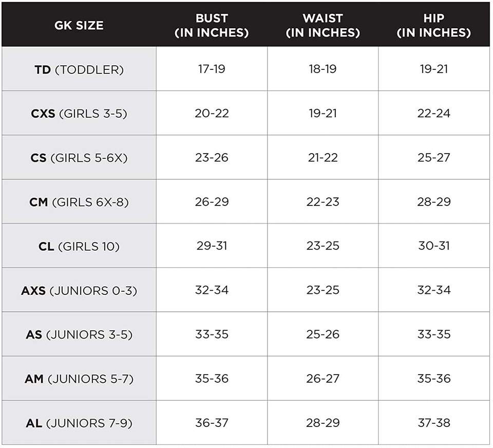Click the BUST (IN INCHES) header
The width and height of the screenshot is (493, 448).
tap(212, 25)
